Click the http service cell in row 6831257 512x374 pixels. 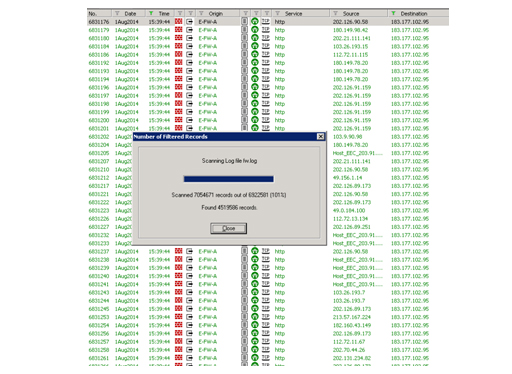(280, 342)
